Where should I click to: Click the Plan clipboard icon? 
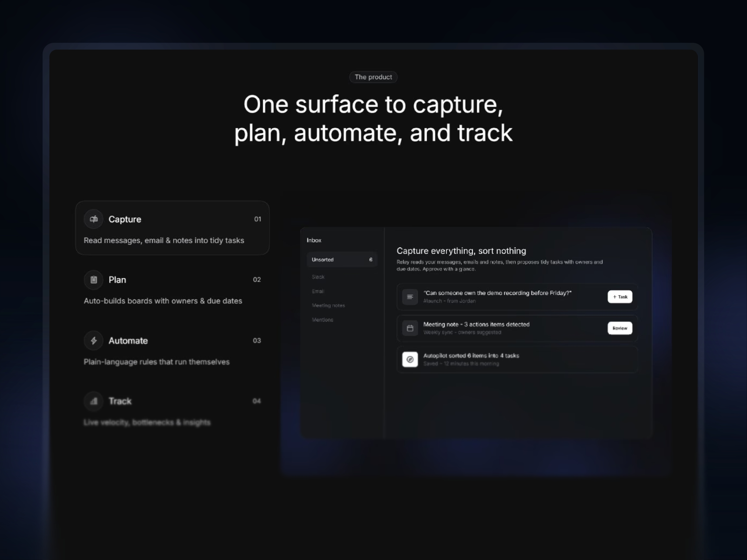94,280
